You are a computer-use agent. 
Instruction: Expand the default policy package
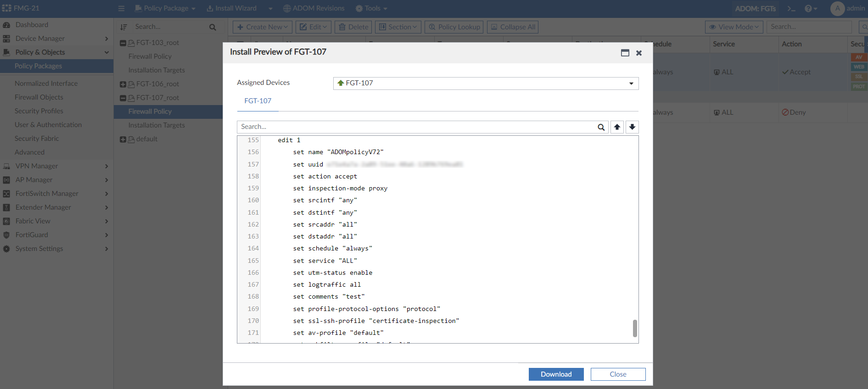pos(123,139)
